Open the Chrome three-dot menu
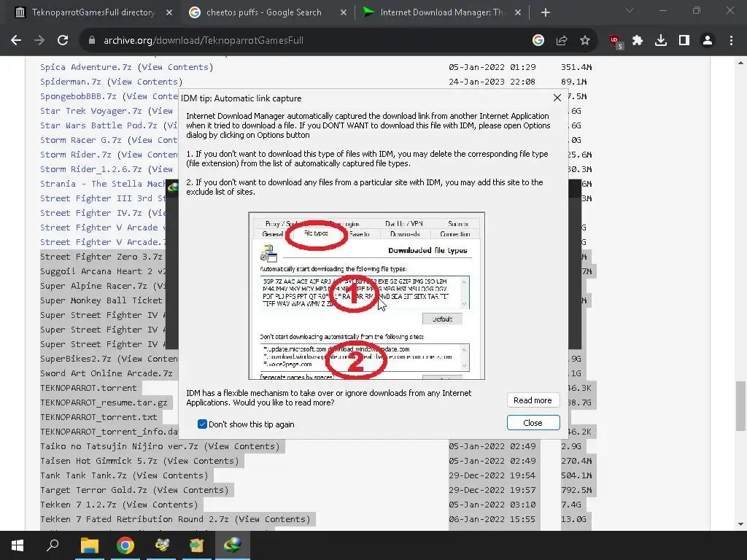The height and width of the screenshot is (560, 747). pyautogui.click(x=731, y=41)
